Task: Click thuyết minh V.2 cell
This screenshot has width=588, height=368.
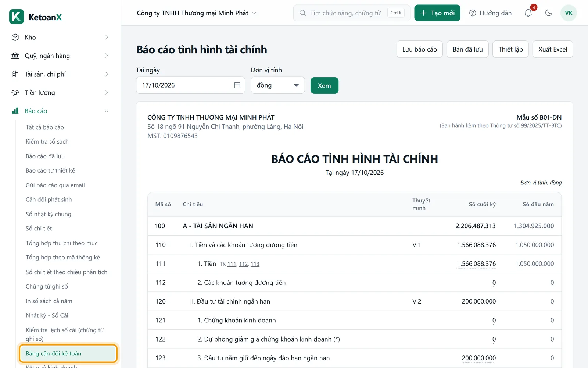Action: coord(417,301)
